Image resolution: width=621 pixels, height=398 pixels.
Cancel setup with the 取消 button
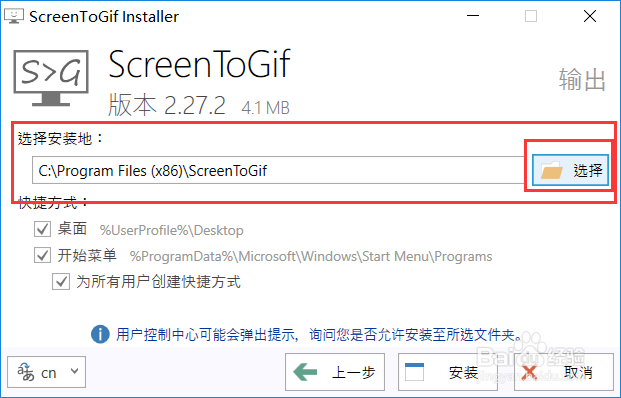click(x=564, y=372)
